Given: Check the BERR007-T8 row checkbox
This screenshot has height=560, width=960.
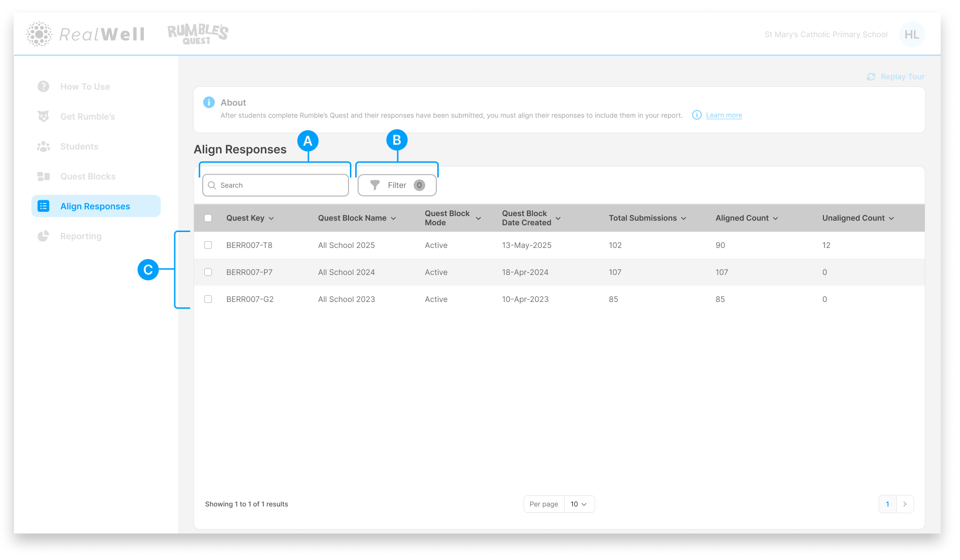Looking at the screenshot, I should (208, 245).
